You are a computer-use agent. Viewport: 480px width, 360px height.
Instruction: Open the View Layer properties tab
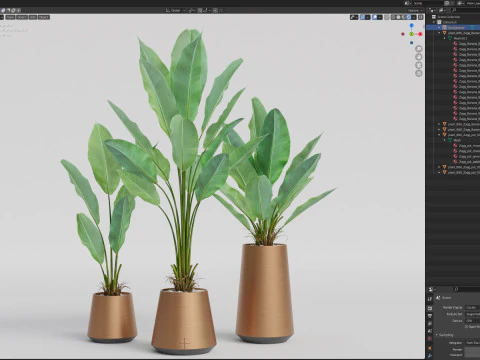pos(430,323)
